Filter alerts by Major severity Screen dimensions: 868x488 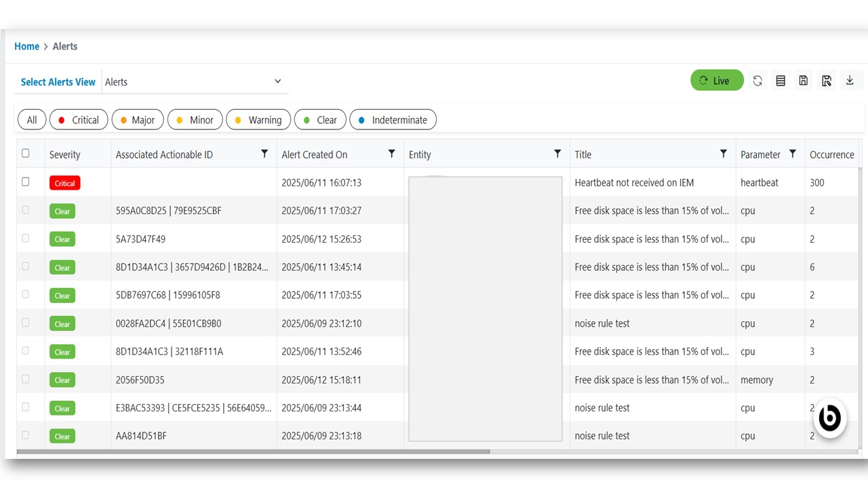coord(138,120)
